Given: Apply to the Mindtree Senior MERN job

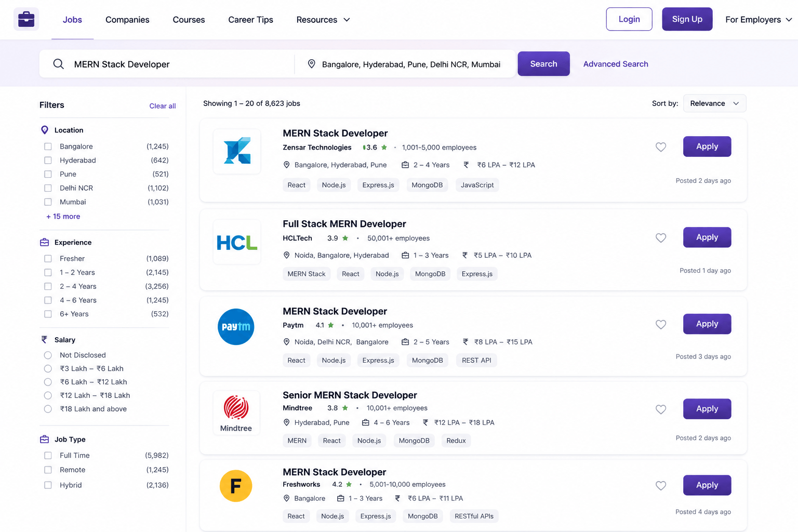Looking at the screenshot, I should [707, 409].
